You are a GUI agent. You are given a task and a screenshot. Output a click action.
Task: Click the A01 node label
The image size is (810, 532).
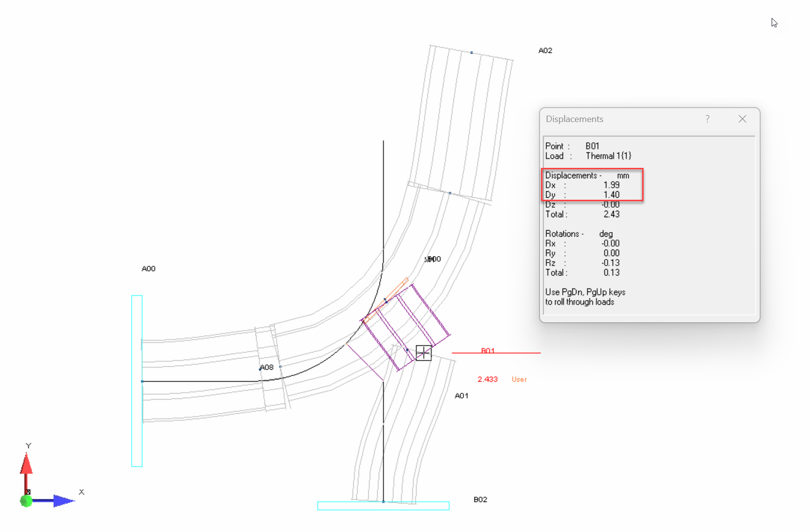461,396
